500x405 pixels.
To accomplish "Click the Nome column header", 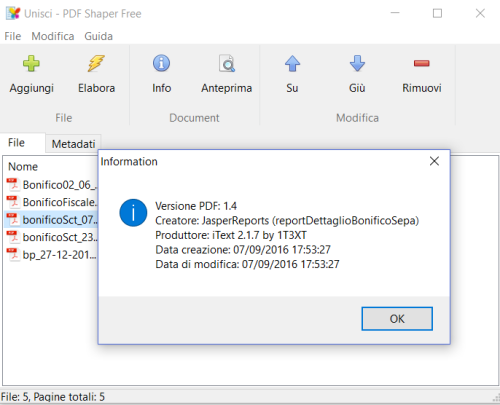I will click(x=23, y=166).
